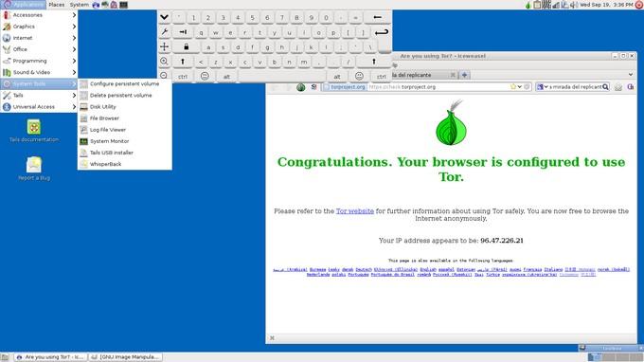The image size is (644, 362).
Task: Click the clock showing Wed Sep 19
Action: point(606,5)
